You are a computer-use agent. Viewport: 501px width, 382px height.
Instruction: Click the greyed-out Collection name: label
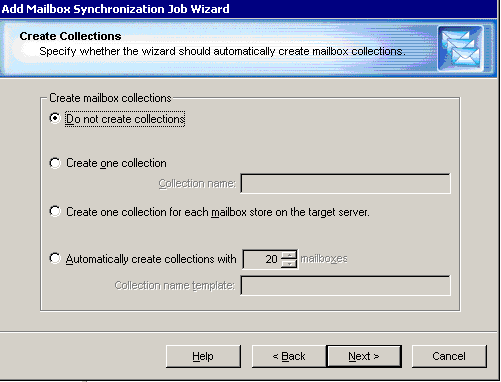[197, 183]
